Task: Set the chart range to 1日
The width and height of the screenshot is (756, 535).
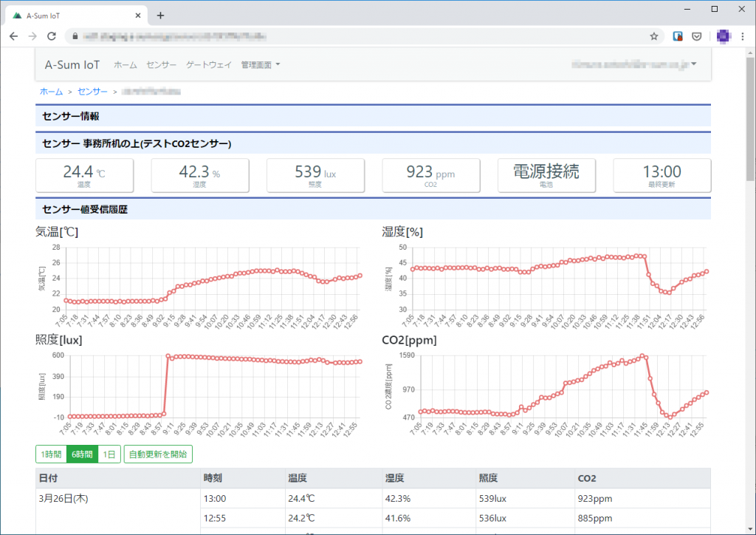Action: click(109, 454)
